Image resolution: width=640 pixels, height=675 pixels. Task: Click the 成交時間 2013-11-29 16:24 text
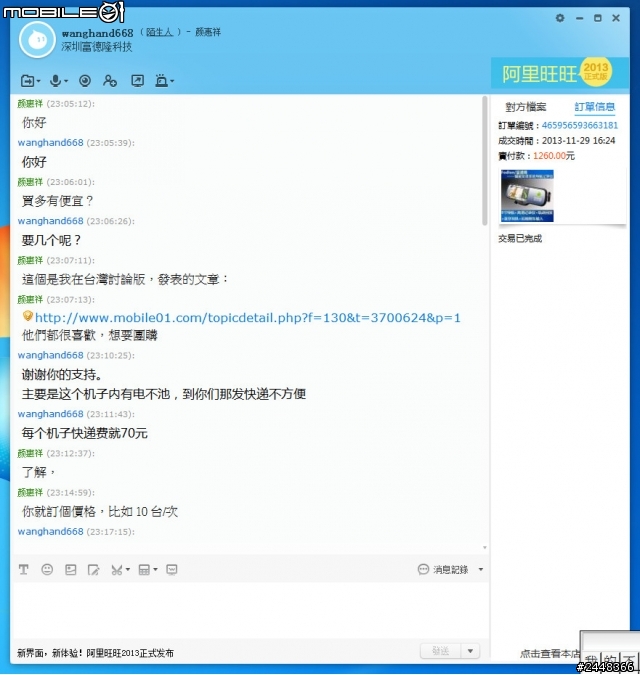[557, 141]
